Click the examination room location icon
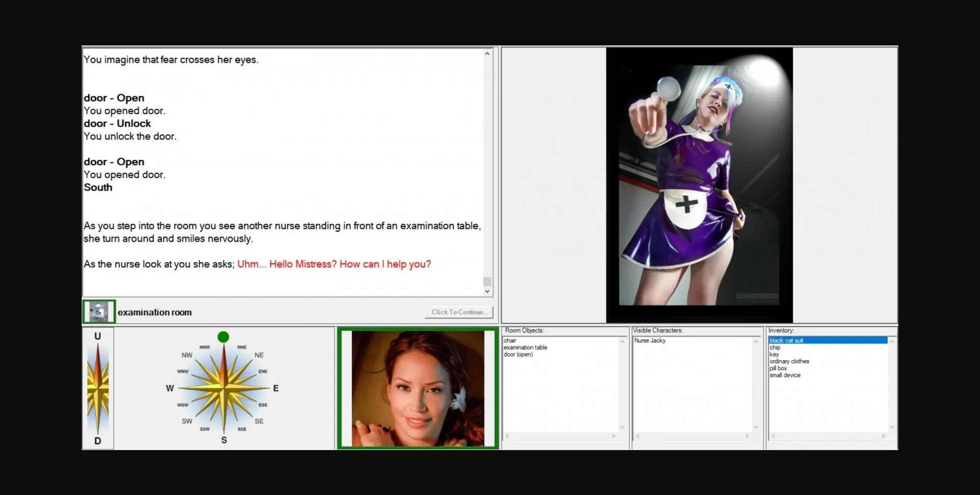The height and width of the screenshot is (495, 980). [x=99, y=312]
